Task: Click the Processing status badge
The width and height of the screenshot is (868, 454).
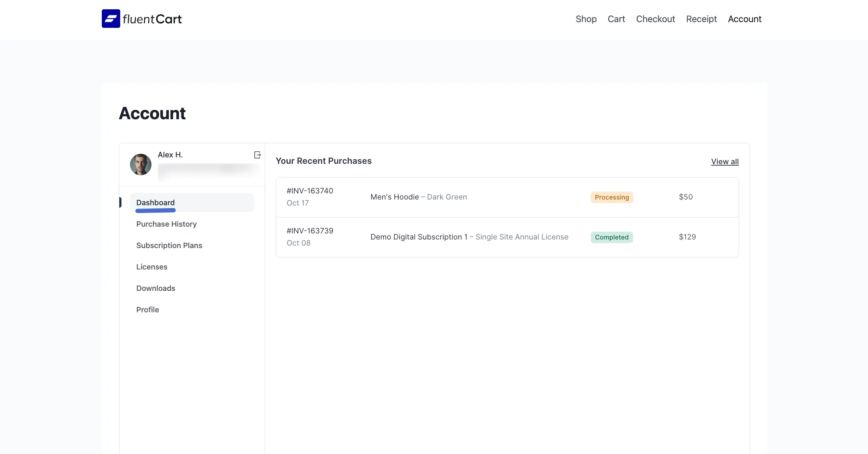Action: point(612,197)
